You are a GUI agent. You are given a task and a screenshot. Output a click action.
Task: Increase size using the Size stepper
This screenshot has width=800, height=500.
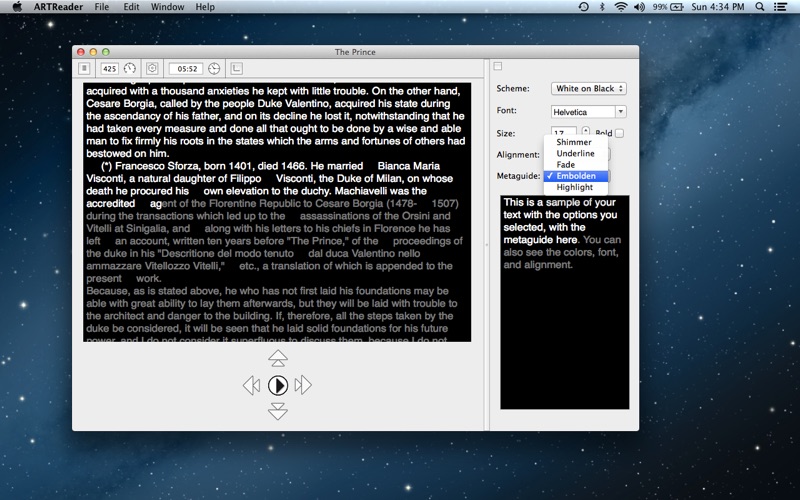click(x=586, y=131)
